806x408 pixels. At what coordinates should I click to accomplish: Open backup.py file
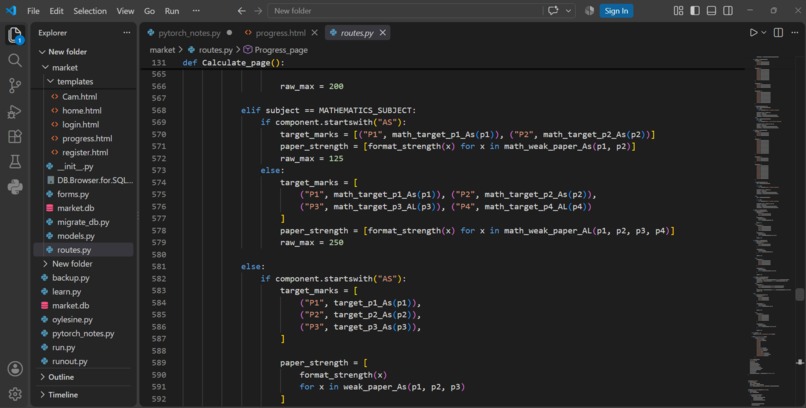(70, 277)
